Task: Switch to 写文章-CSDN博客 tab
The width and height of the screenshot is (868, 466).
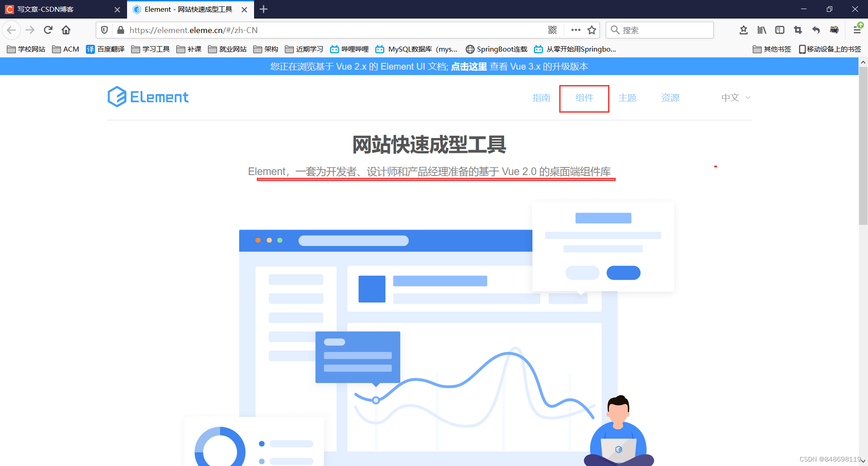Action: (x=63, y=10)
